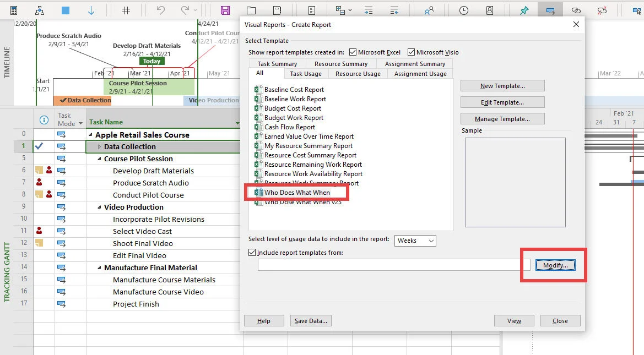Switch to the Resource Usage tab

point(358,74)
